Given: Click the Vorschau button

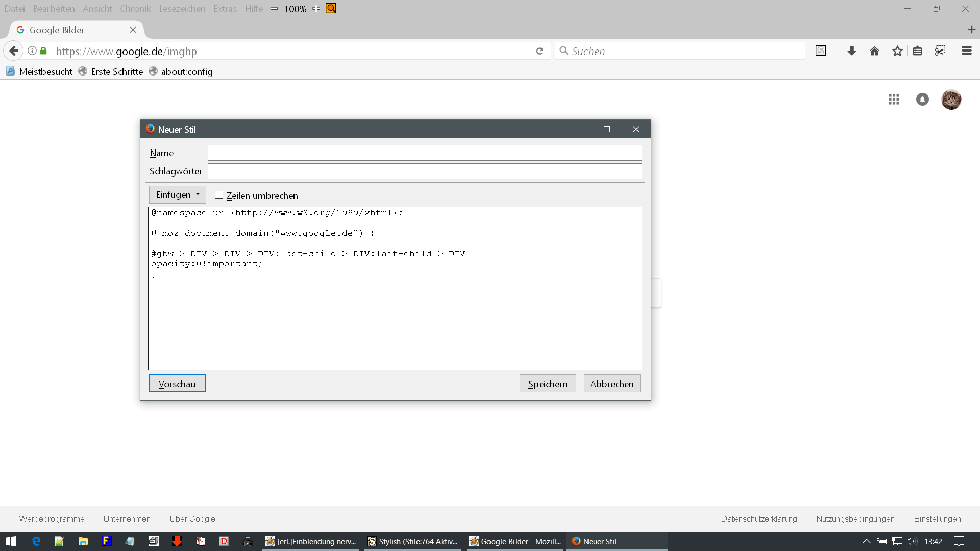Looking at the screenshot, I should click(177, 384).
